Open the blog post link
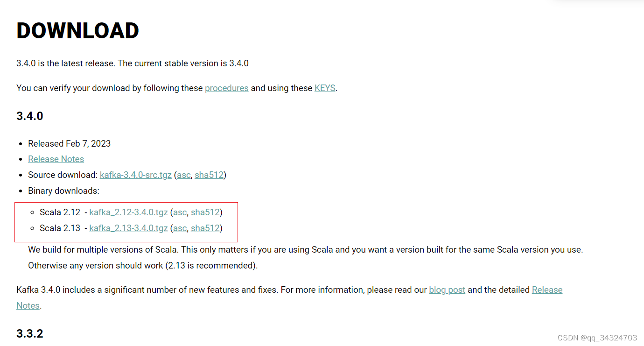The width and height of the screenshot is (644, 346). pos(447,290)
